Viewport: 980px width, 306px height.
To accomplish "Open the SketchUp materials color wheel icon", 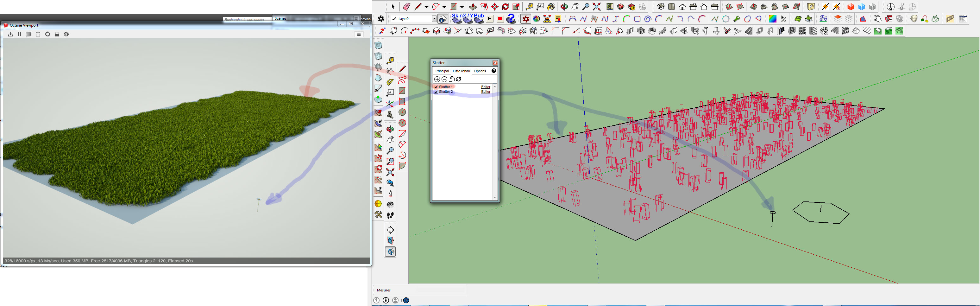I will [x=537, y=19].
